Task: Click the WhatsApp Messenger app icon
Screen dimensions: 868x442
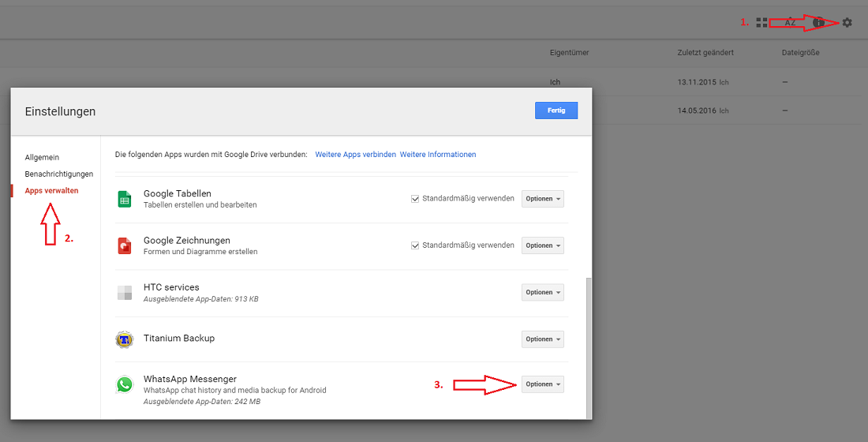Action: pyautogui.click(x=125, y=384)
